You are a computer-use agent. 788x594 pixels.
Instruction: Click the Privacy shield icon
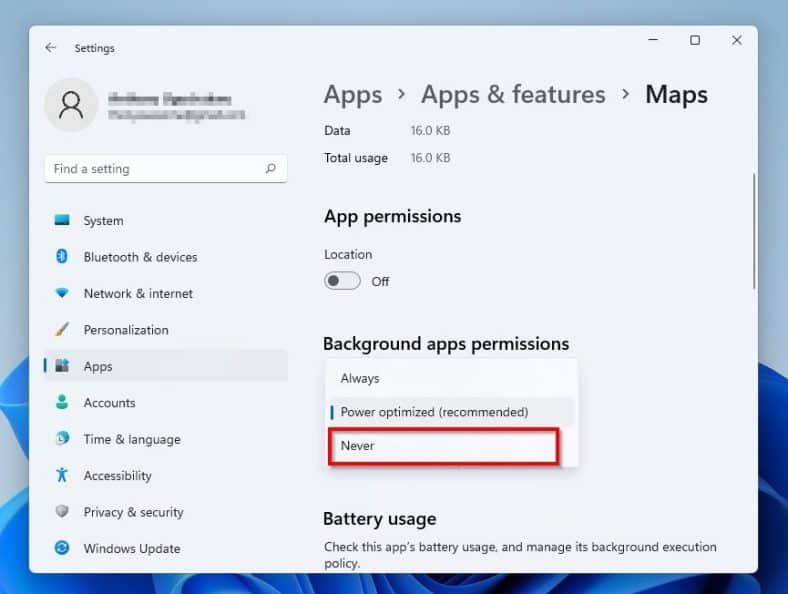62,511
